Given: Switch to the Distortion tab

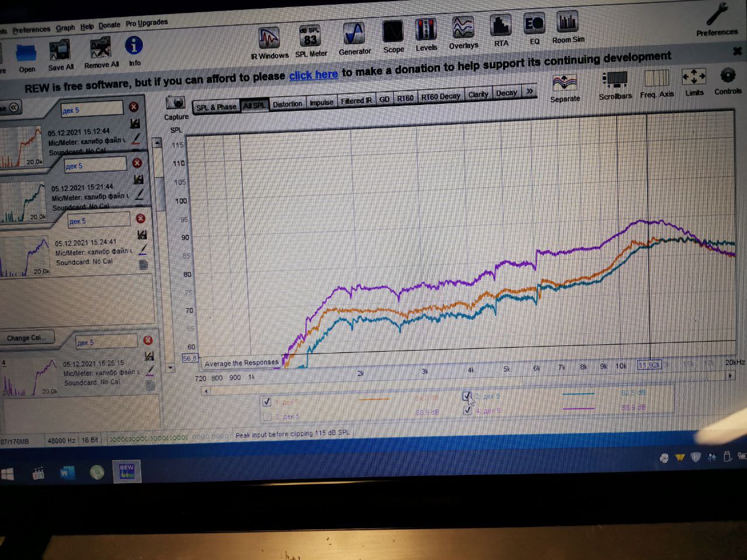Looking at the screenshot, I should coord(287,104).
